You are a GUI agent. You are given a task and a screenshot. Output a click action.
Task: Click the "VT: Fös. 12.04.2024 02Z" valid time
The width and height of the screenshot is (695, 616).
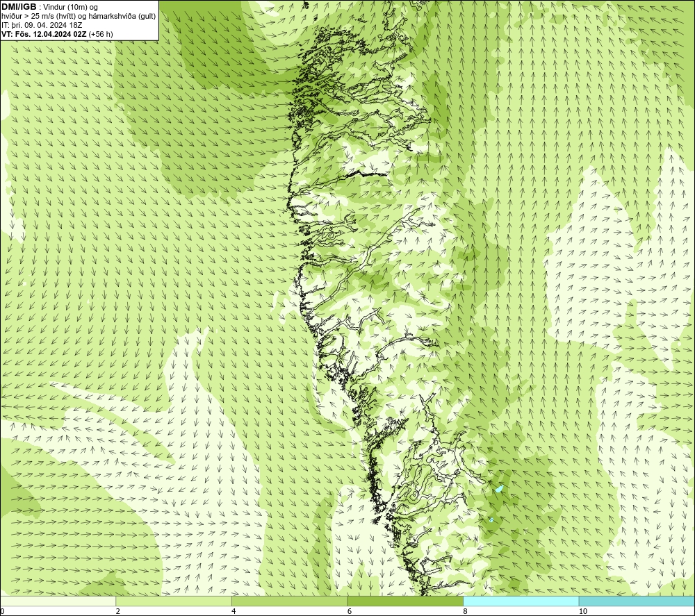[x=44, y=34]
